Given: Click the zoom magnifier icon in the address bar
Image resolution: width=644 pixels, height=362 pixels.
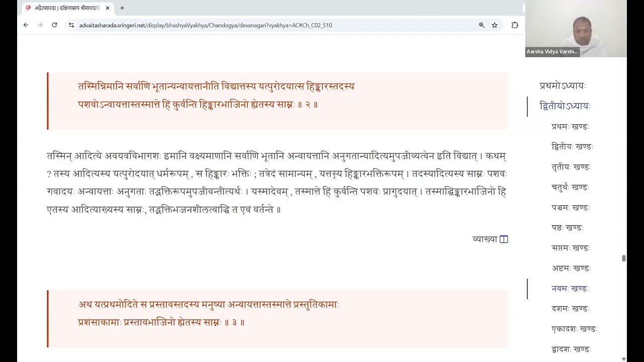Looking at the screenshot, I should tap(481, 25).
